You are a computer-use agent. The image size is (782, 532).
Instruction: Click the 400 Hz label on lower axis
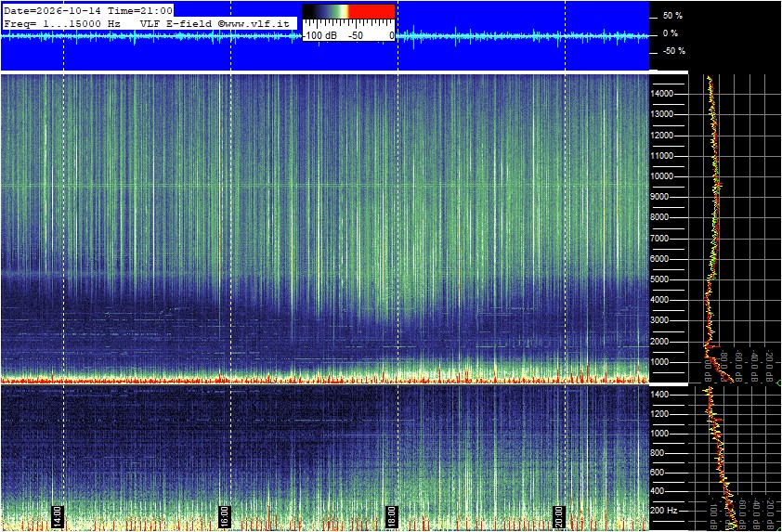658,492
